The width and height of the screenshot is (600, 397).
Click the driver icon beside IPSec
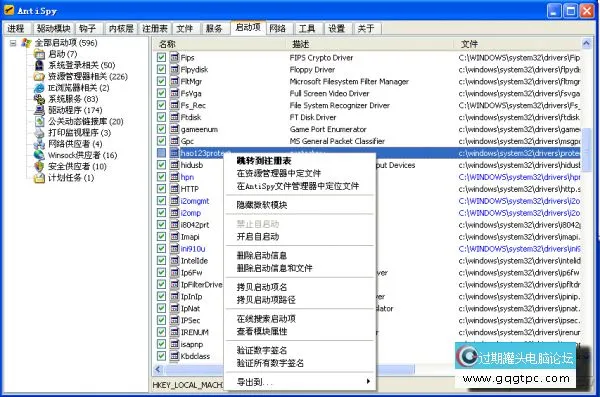[x=174, y=320]
